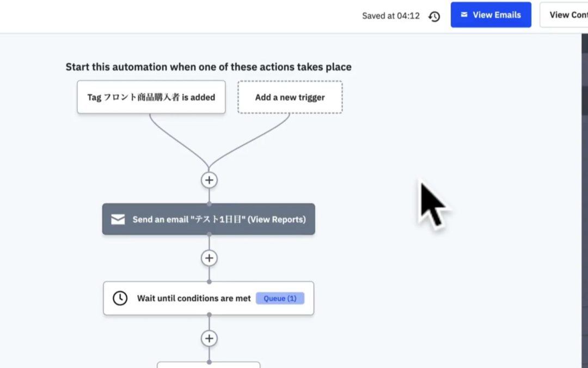Select the partially visible block at the bottom
This screenshot has height=368, width=588.
[209, 365]
